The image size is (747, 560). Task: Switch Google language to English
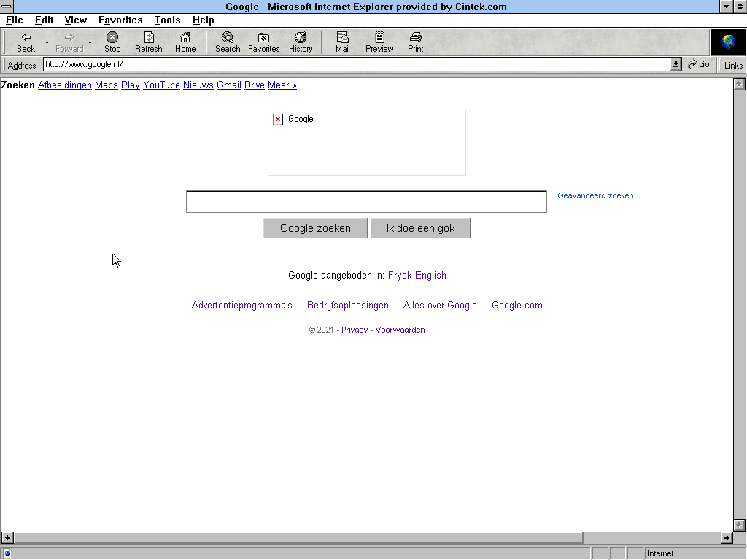pyautogui.click(x=430, y=275)
